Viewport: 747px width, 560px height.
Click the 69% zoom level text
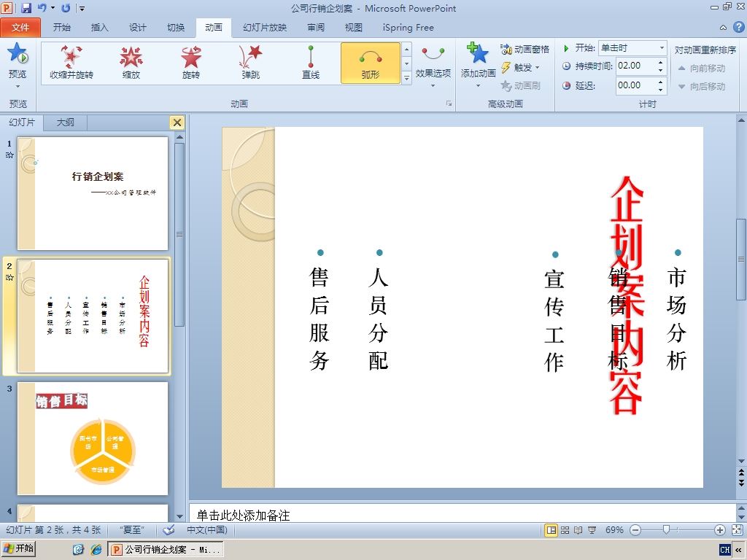(614, 530)
